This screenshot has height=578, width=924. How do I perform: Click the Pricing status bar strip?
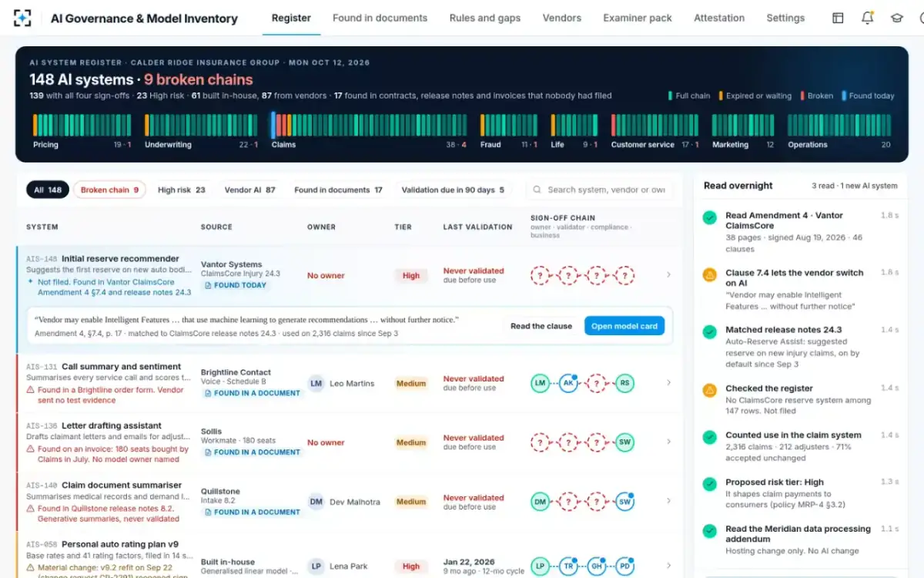click(82, 126)
